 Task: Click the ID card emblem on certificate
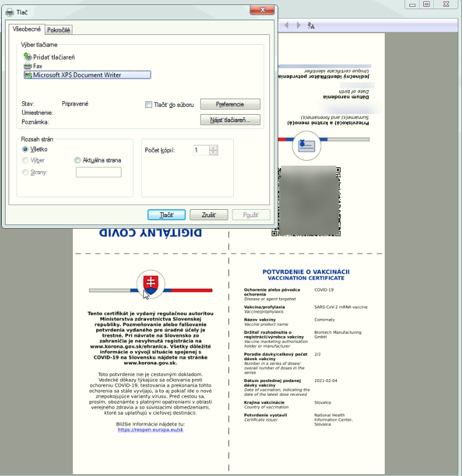307,146
